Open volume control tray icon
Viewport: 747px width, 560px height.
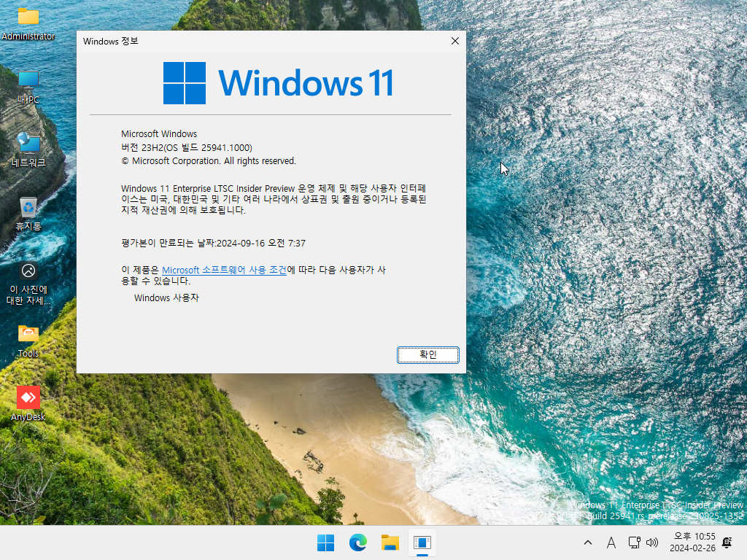651,542
